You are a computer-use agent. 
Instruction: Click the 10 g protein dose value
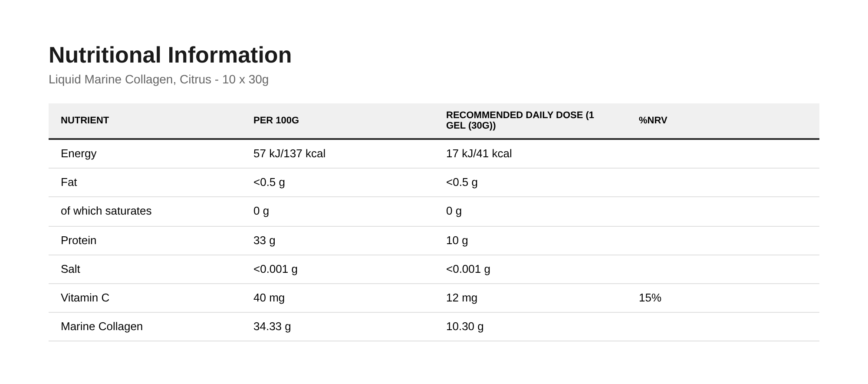click(457, 241)
